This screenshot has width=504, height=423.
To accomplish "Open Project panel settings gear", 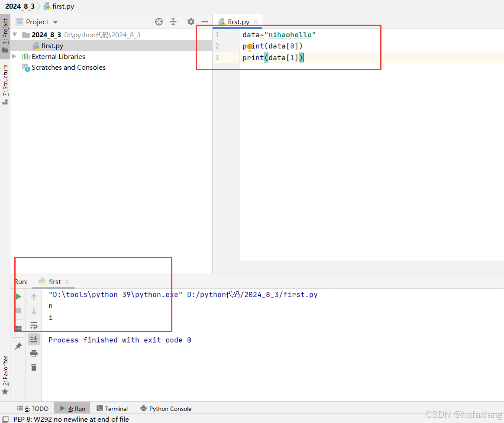I will (191, 22).
